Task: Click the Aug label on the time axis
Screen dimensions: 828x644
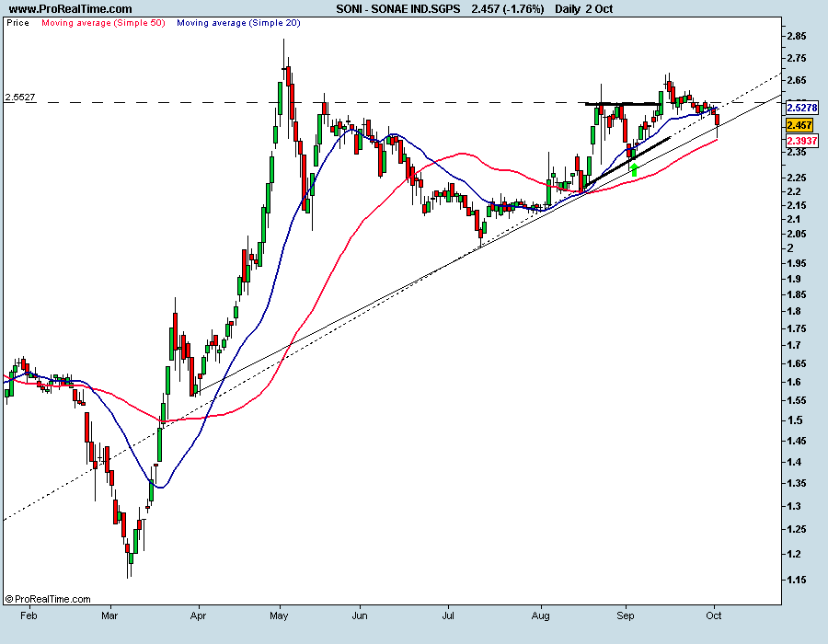Action: (x=541, y=615)
